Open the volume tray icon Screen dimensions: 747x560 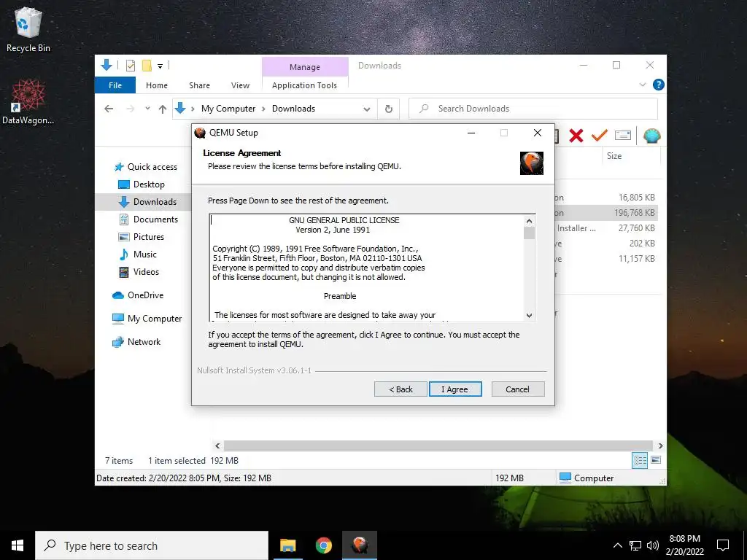click(x=653, y=545)
